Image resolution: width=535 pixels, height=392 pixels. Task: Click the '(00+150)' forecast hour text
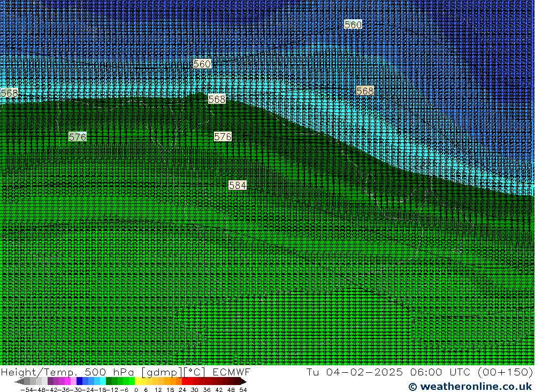pos(506,372)
